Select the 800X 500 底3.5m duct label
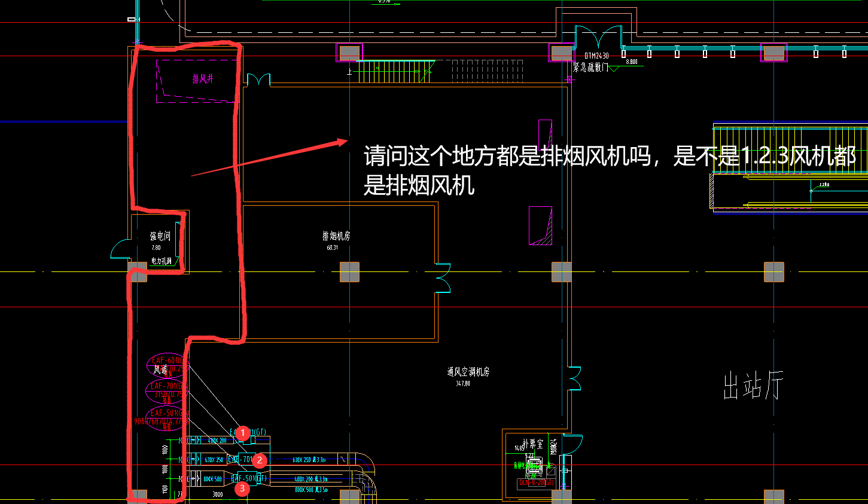Screen dimensions: 868x504 [x=311, y=490]
